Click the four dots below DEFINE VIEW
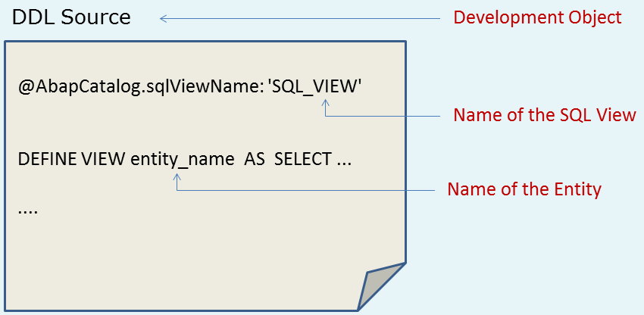Screen dimensions: 644x315 pos(28,211)
